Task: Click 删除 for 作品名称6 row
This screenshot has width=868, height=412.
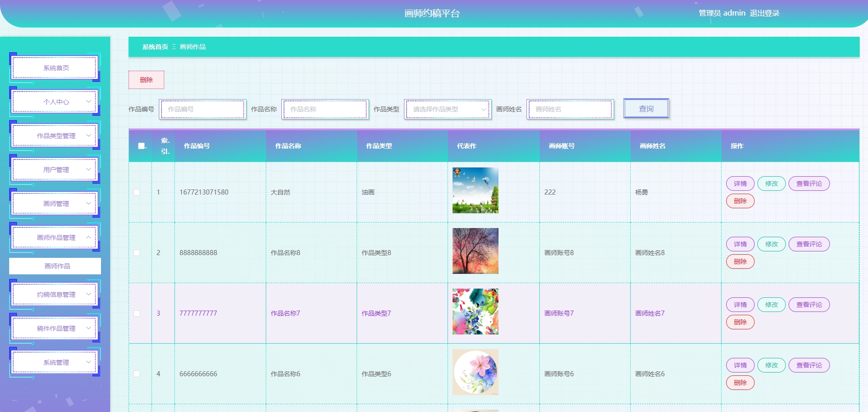Action: pyautogui.click(x=740, y=383)
